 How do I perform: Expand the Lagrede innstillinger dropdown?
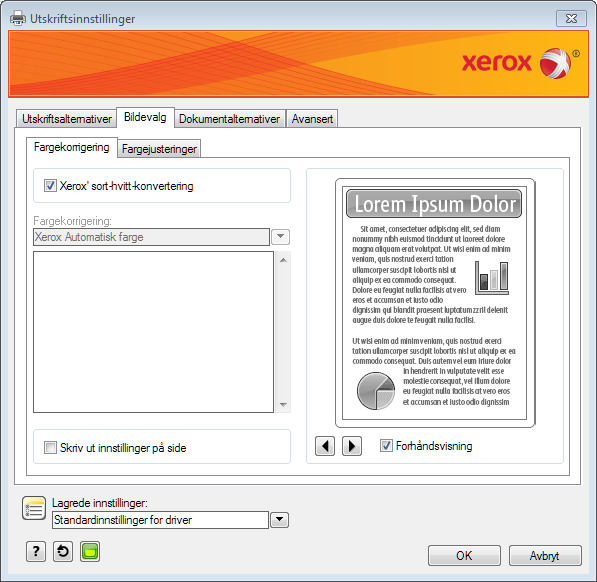(x=279, y=520)
